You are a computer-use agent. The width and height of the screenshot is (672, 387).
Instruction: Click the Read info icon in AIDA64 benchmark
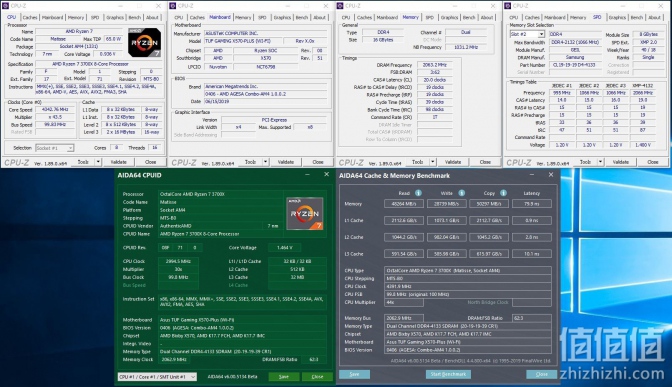coord(418,193)
